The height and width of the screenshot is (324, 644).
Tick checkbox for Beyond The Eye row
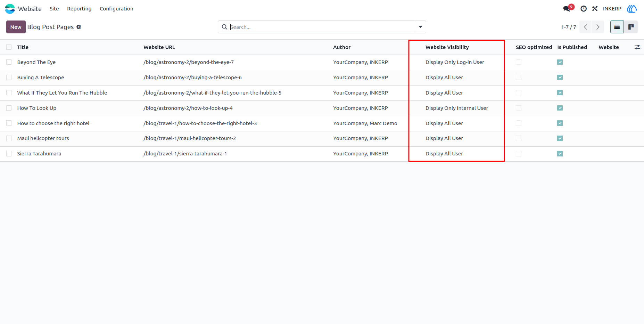(9, 62)
